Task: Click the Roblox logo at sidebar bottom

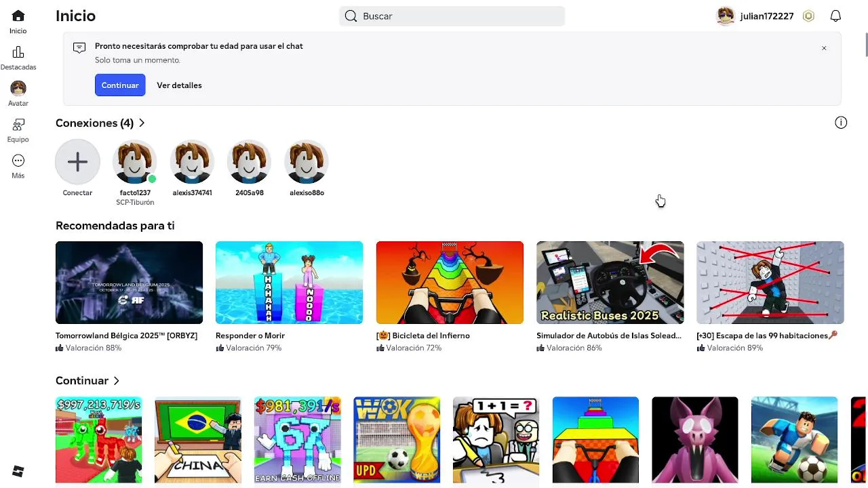Action: pos(18,472)
